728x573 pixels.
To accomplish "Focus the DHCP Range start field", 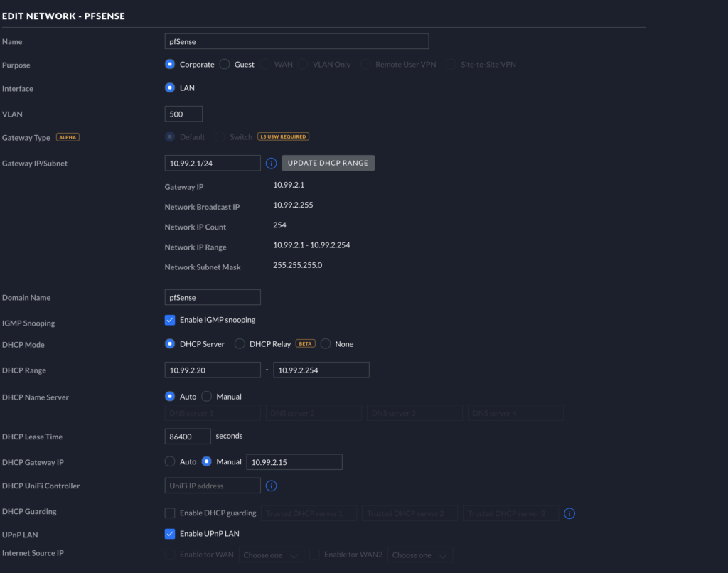I will click(x=213, y=370).
